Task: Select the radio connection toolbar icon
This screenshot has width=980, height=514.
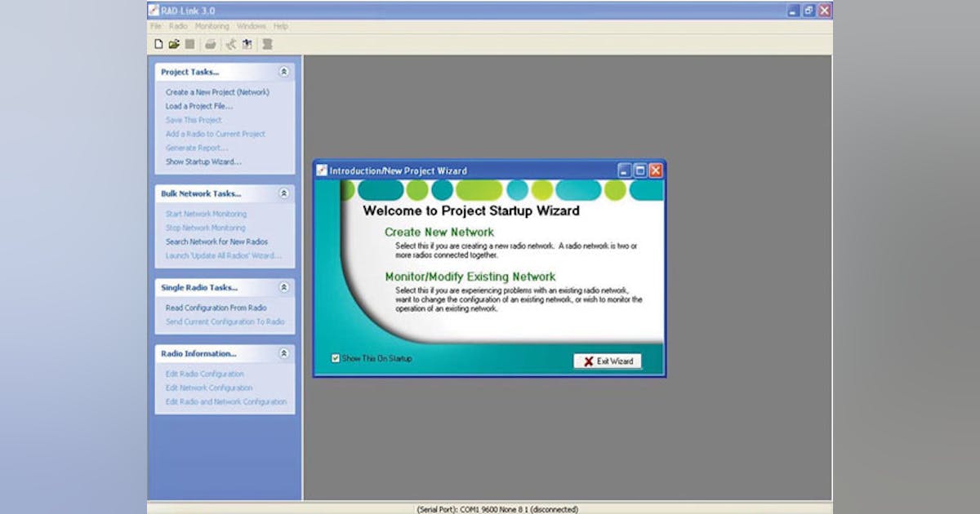Action: 229,45
